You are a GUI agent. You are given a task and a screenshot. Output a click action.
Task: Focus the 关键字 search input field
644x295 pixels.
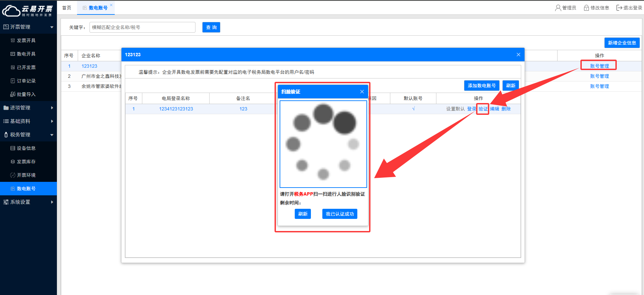(x=142, y=27)
